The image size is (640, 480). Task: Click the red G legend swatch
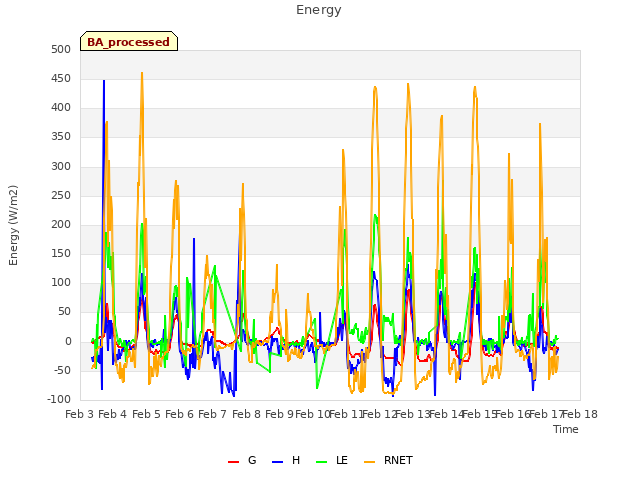pyautogui.click(x=233, y=462)
